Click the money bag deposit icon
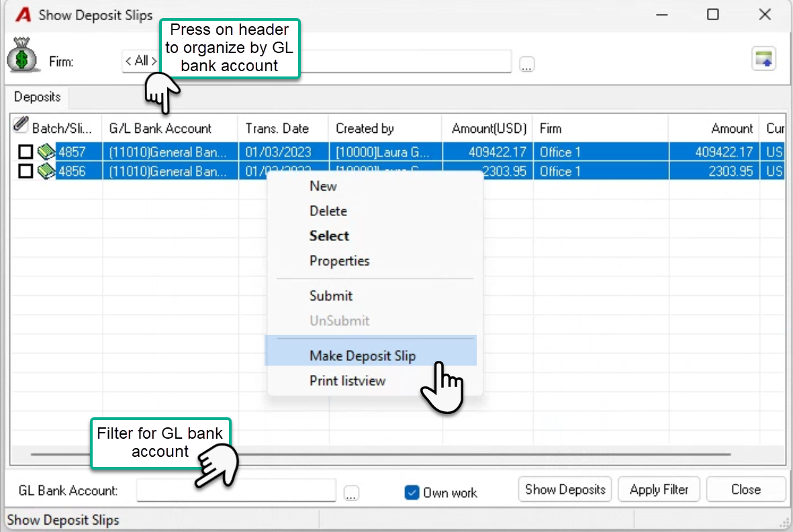 [x=23, y=54]
